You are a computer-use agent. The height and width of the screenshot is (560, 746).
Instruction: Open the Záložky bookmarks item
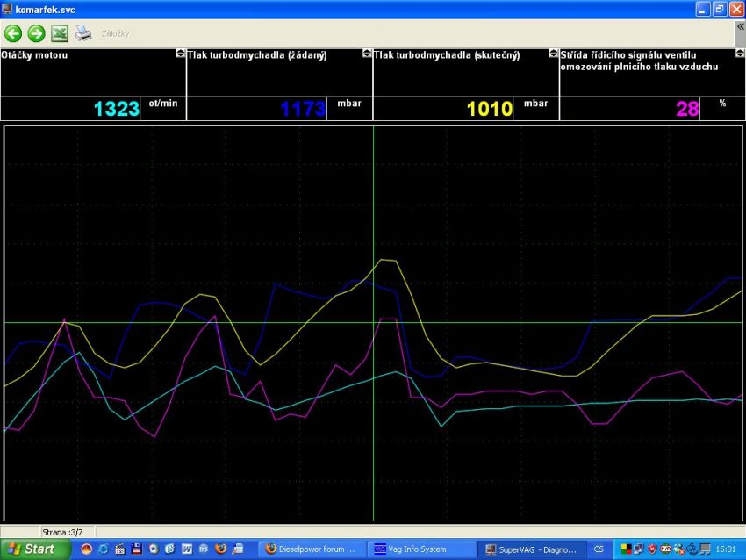pyautogui.click(x=115, y=33)
